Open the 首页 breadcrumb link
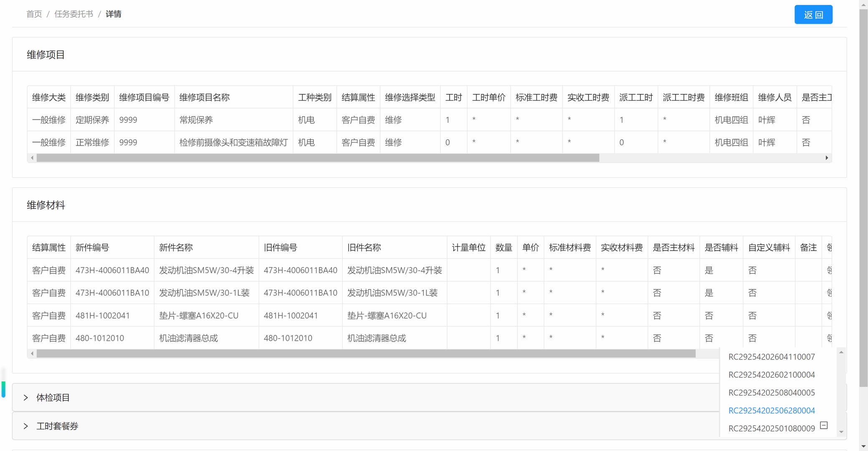The height and width of the screenshot is (451, 868). (x=34, y=14)
